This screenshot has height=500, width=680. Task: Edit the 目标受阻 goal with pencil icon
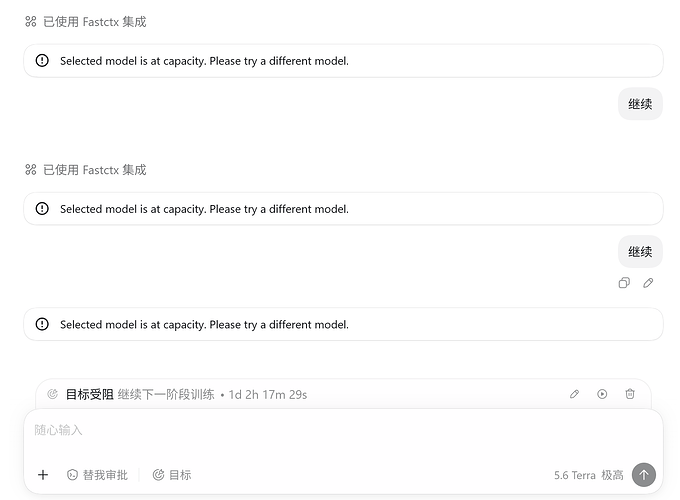574,394
